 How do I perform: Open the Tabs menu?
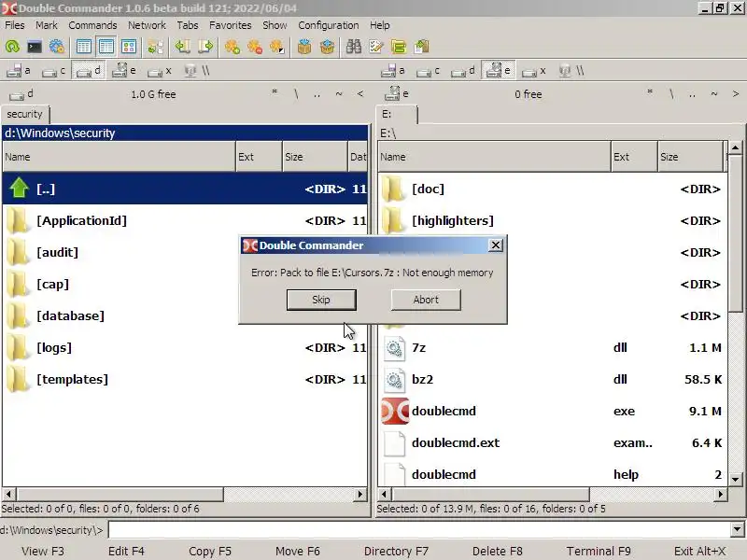coord(188,25)
